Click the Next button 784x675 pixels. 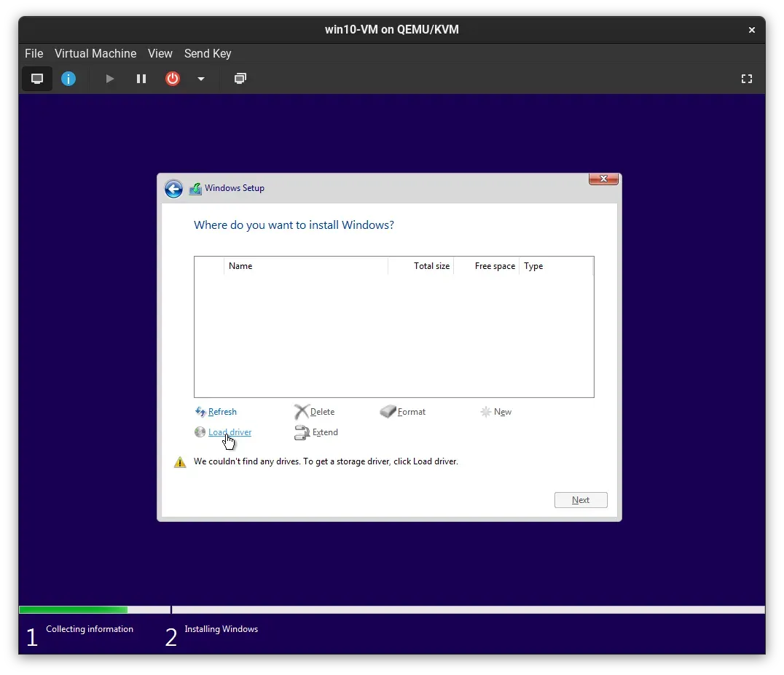[581, 500]
